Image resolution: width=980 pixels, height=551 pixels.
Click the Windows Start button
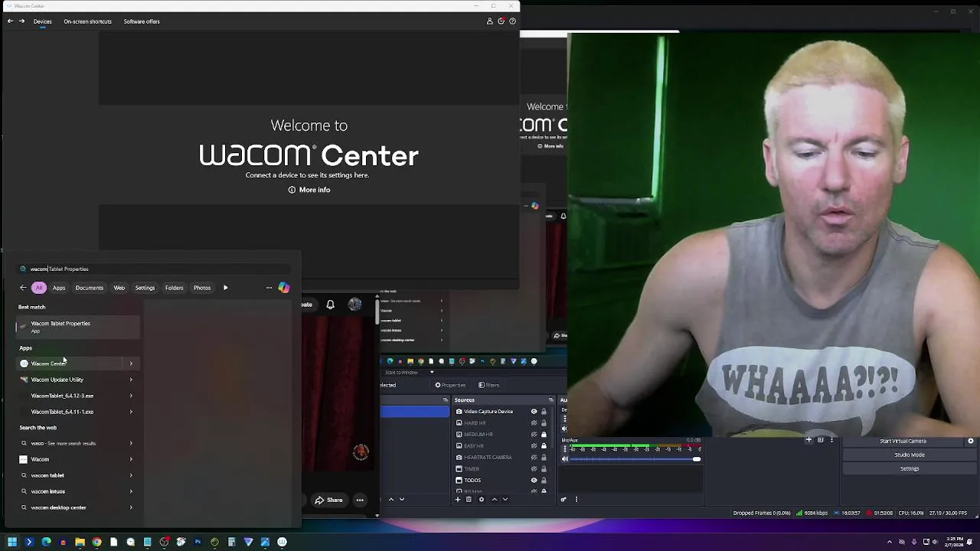pos(12,542)
